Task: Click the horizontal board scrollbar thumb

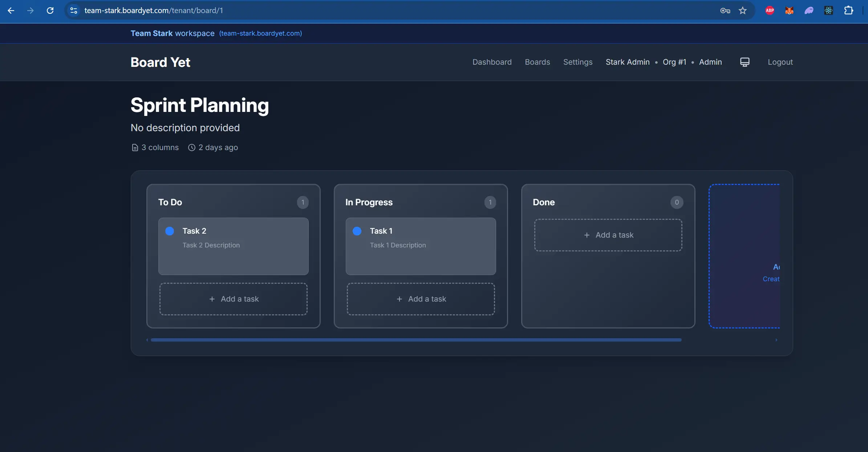Action: tap(416, 340)
